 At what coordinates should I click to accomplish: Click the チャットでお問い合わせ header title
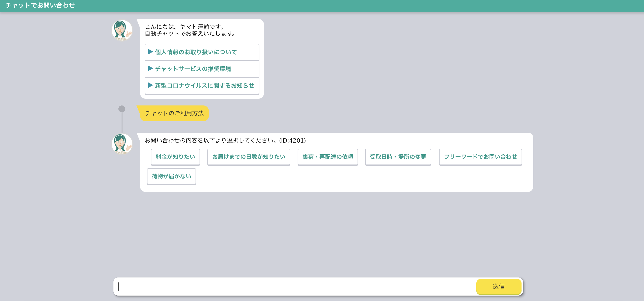pyautogui.click(x=40, y=5)
